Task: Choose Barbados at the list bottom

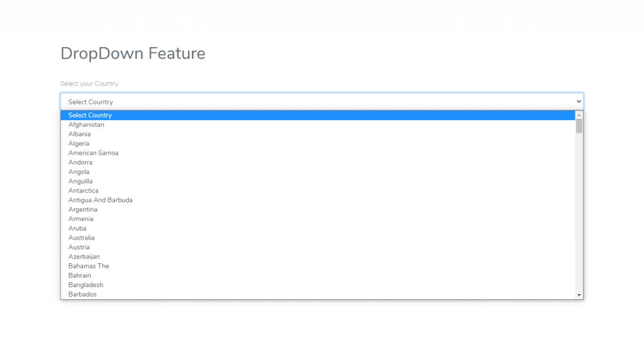Action: 82,294
